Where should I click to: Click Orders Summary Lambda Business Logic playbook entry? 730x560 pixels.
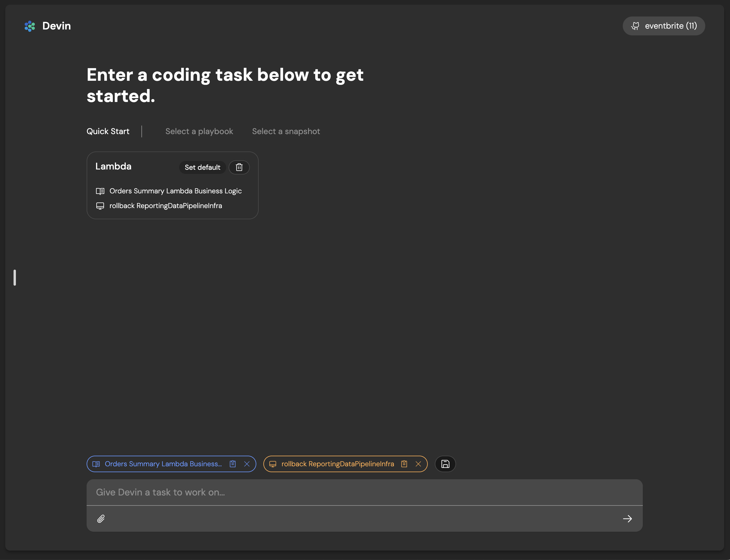175,191
